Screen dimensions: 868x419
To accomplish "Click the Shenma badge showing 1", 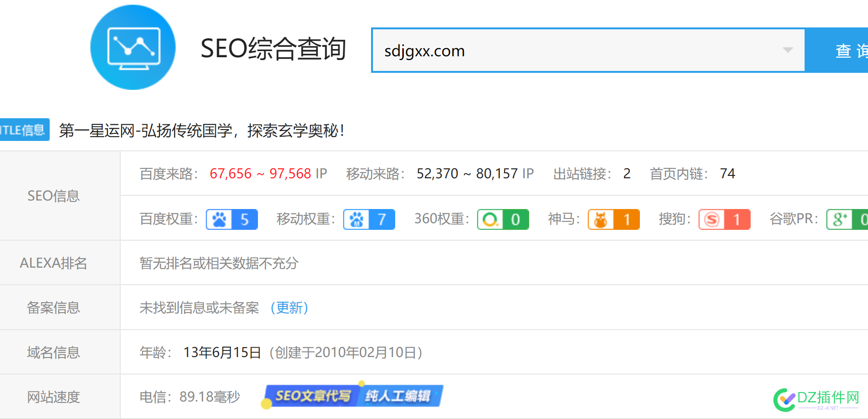I will point(614,219).
